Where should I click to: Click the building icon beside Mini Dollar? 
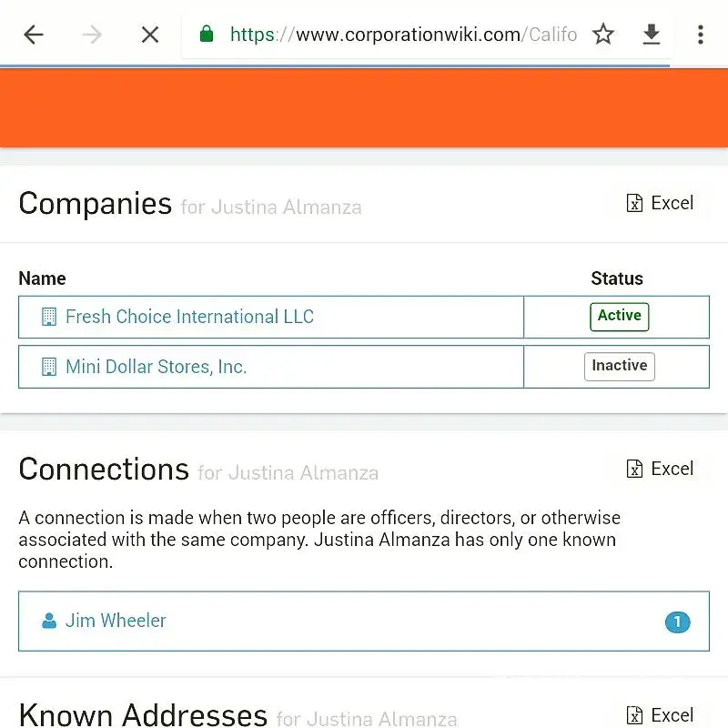(x=49, y=367)
